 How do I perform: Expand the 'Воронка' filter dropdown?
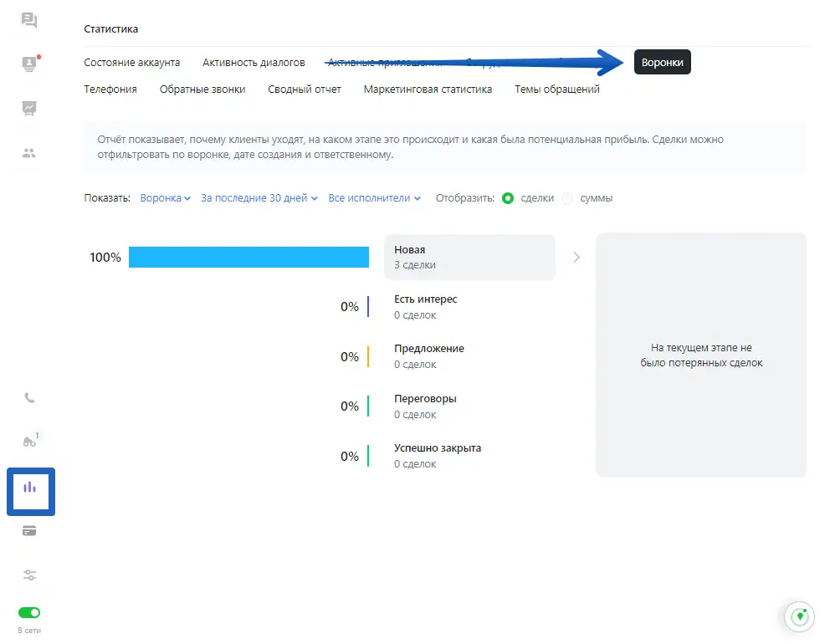(165, 198)
